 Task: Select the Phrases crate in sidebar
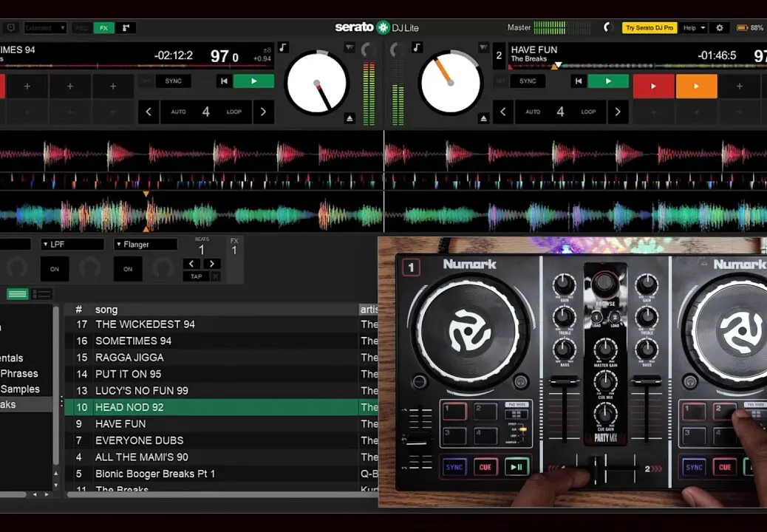pyautogui.click(x=19, y=373)
